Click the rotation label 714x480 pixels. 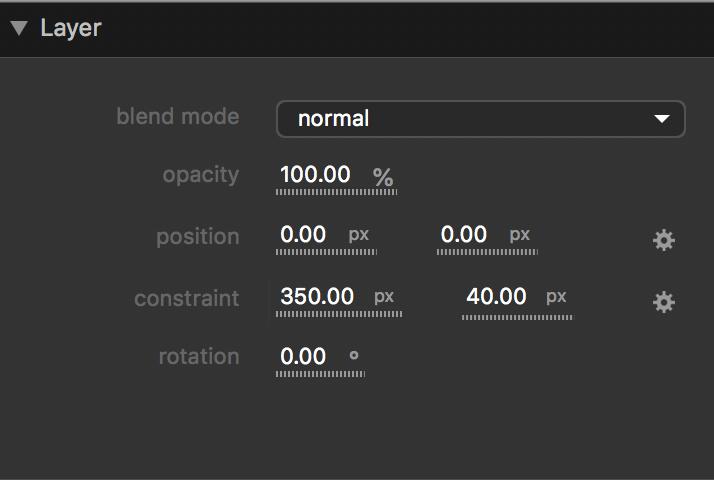pos(199,357)
